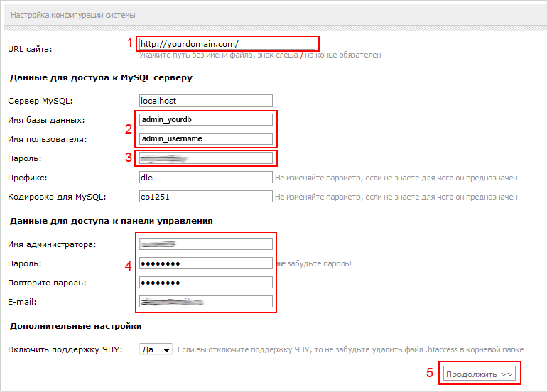The width and height of the screenshot is (547, 392).
Task: Click the hint text beside the Префикс field
Action: point(396,178)
